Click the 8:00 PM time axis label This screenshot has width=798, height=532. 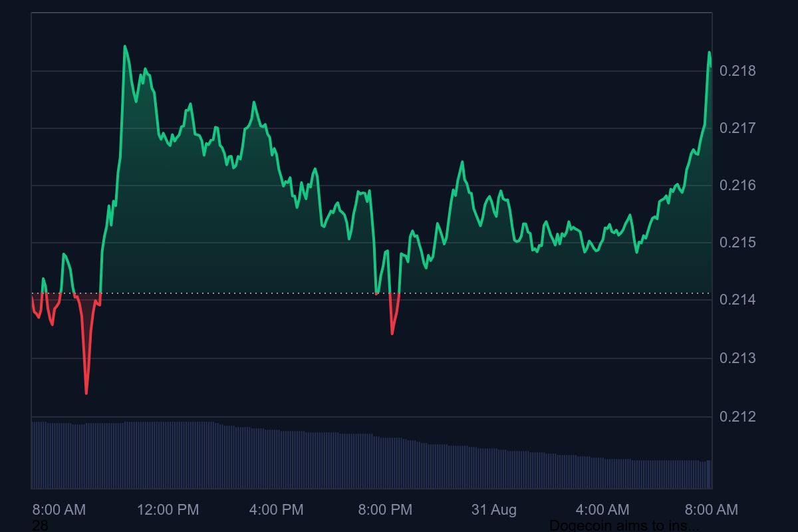[385, 510]
